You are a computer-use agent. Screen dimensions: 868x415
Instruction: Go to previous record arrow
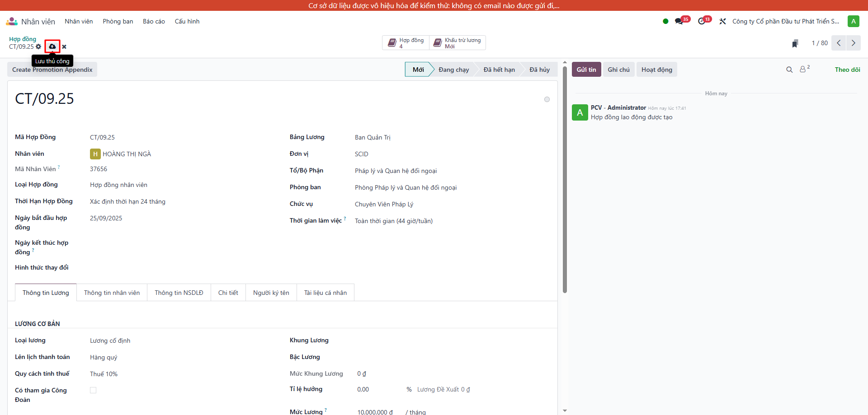coord(839,43)
